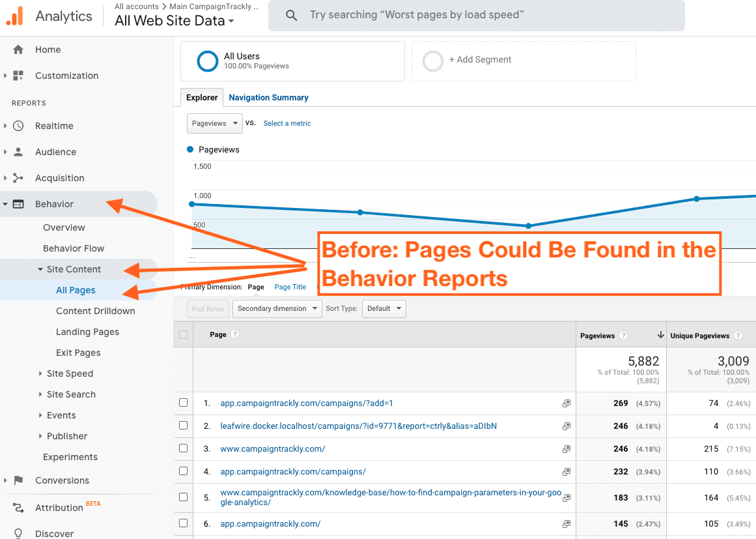The height and width of the screenshot is (539, 756).
Task: Open the Behavior Overview report
Action: pyautogui.click(x=64, y=227)
